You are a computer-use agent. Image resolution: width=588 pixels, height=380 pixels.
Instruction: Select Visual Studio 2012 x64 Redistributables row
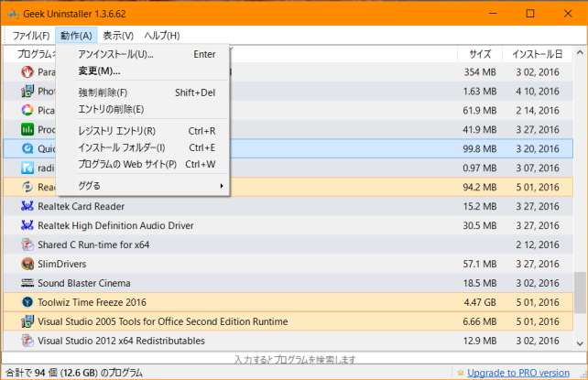pyautogui.click(x=288, y=341)
